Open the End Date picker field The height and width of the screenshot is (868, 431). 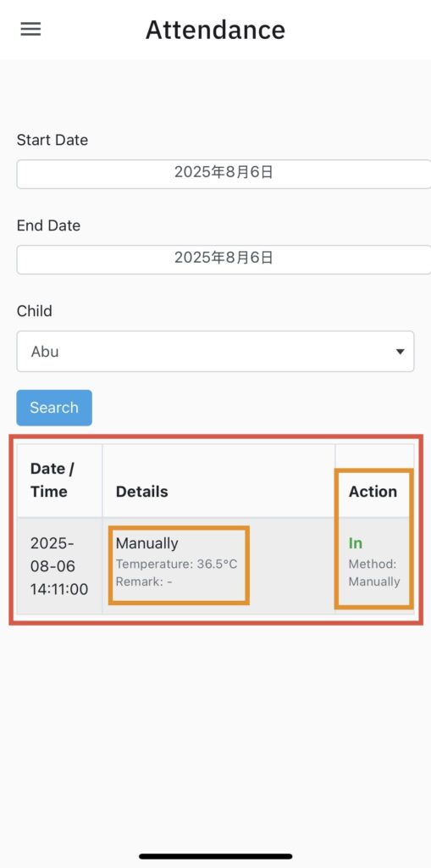pyautogui.click(x=224, y=259)
